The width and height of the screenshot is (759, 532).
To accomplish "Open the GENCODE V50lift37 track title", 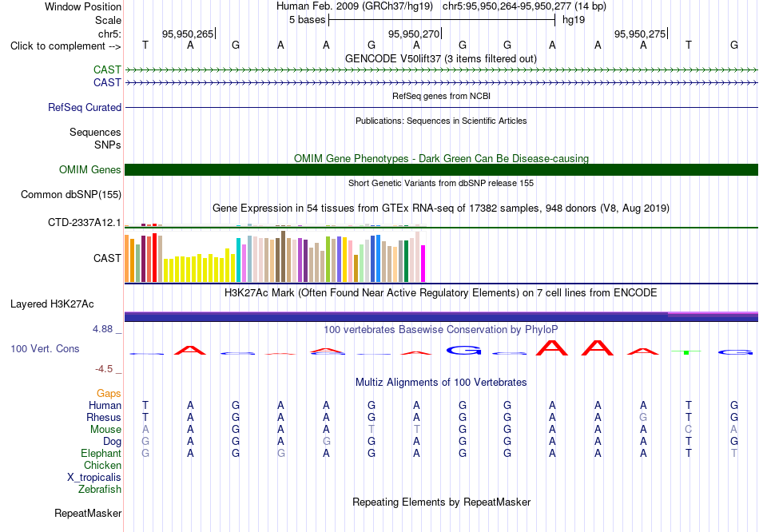I will (440, 58).
